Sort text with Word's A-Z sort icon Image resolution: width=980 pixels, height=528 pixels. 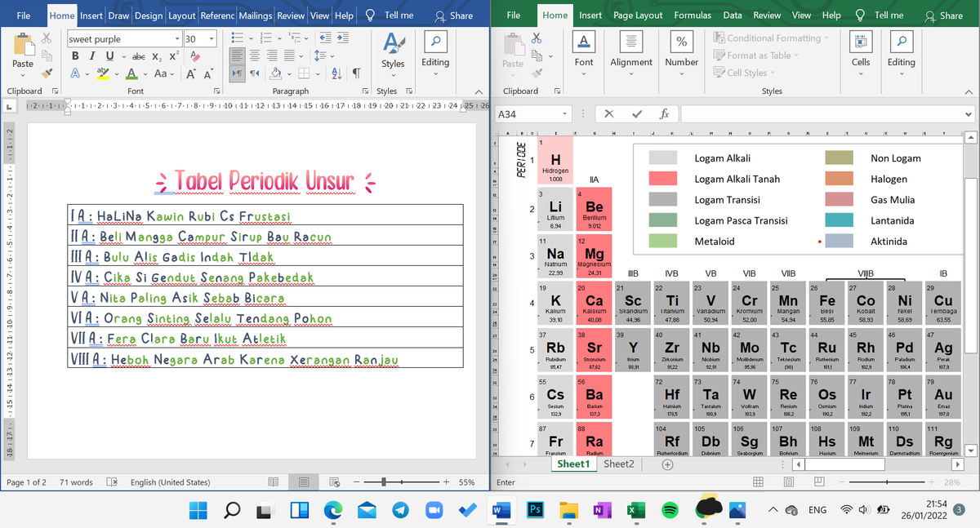[337, 73]
